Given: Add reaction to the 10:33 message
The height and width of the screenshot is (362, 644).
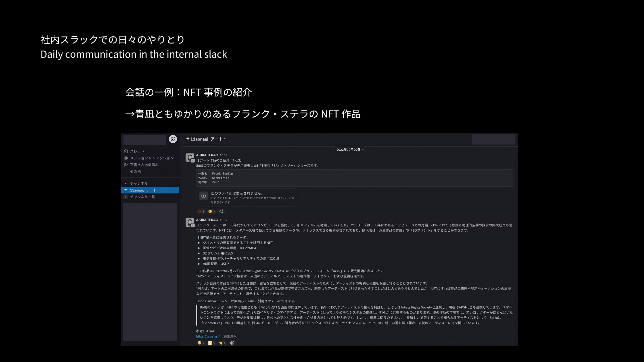Looking at the screenshot, I should (x=221, y=212).
